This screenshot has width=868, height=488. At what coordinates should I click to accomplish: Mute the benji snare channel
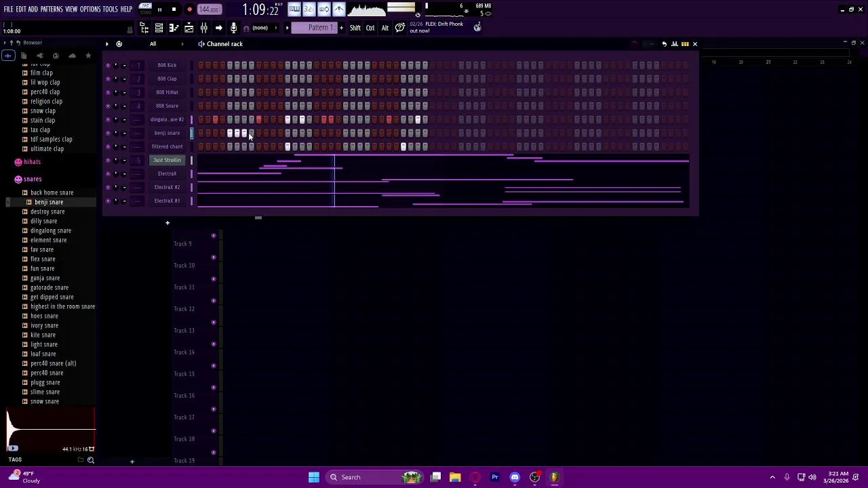pyautogui.click(x=108, y=133)
